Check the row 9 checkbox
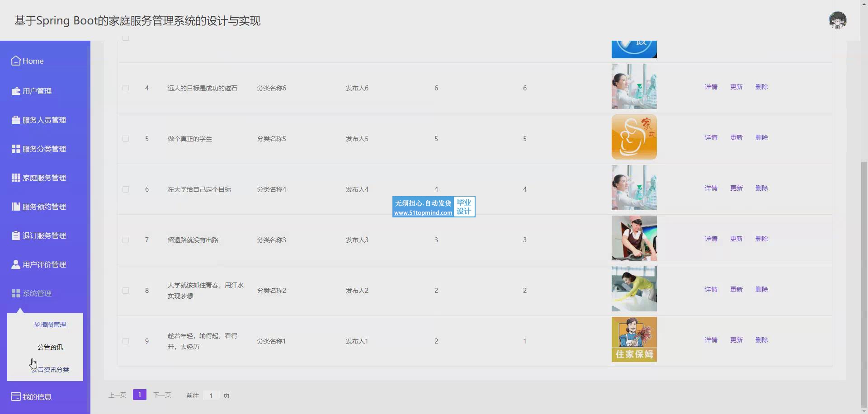 tap(126, 341)
